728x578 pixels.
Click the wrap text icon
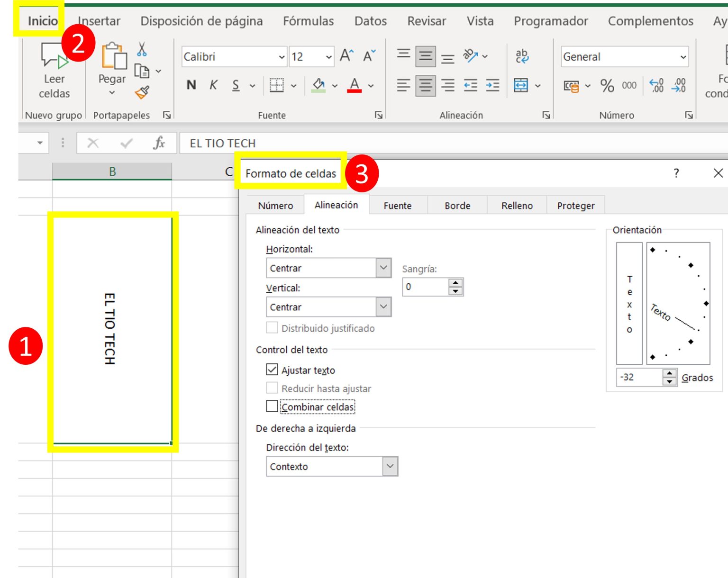(x=521, y=56)
